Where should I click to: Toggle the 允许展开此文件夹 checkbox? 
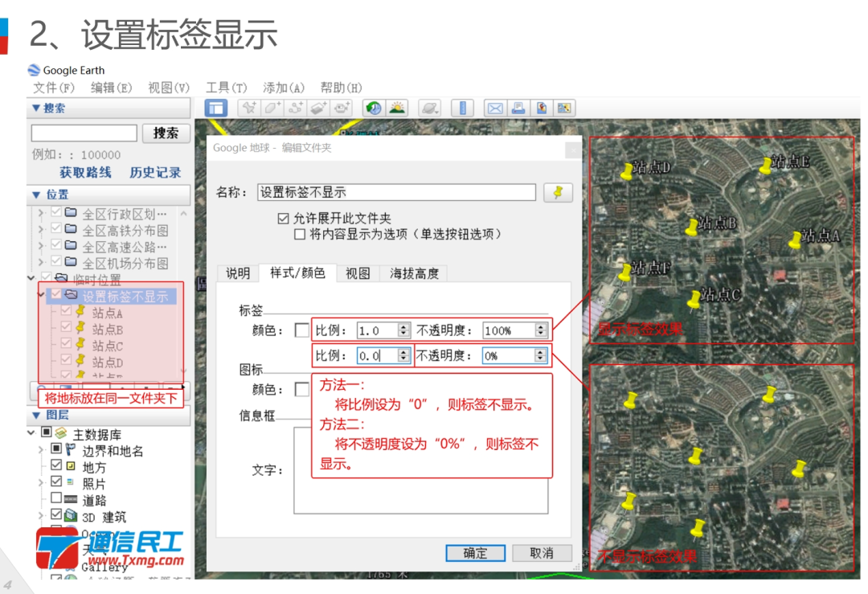coord(284,219)
